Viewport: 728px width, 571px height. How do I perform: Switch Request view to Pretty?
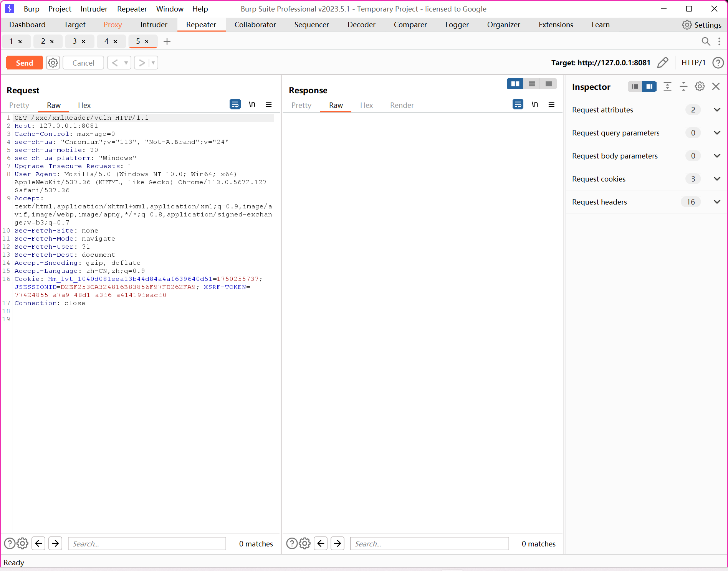pos(19,105)
